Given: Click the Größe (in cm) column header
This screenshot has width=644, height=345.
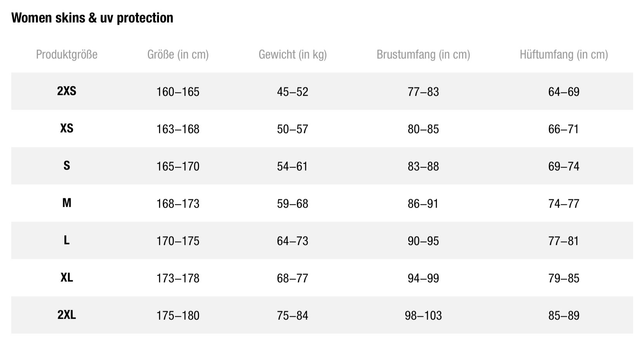Looking at the screenshot, I should tap(178, 54).
